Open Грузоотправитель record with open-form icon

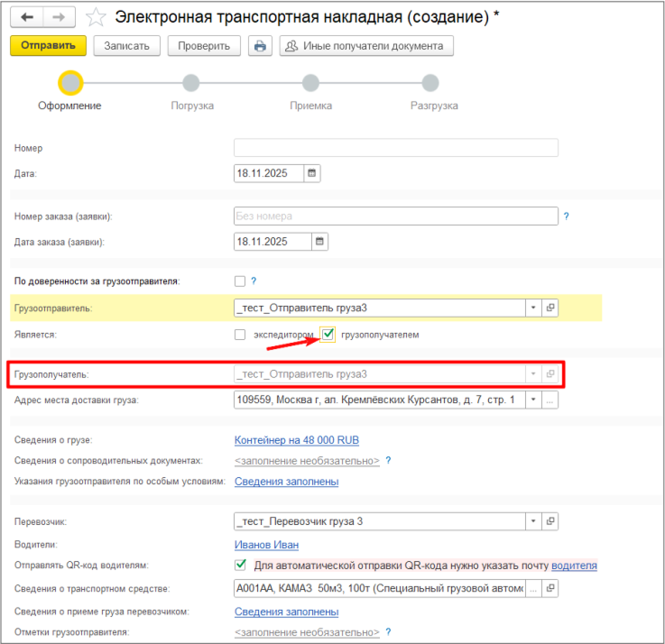(550, 308)
